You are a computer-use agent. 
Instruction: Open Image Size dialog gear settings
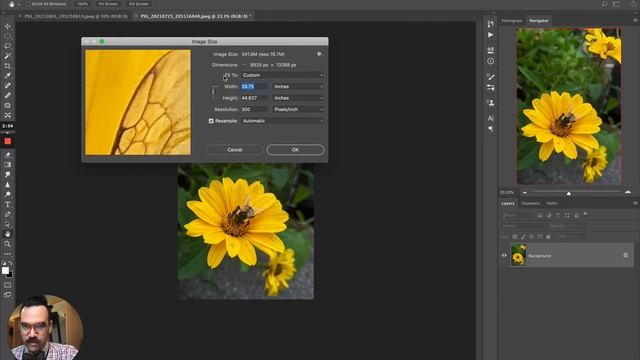click(x=319, y=54)
